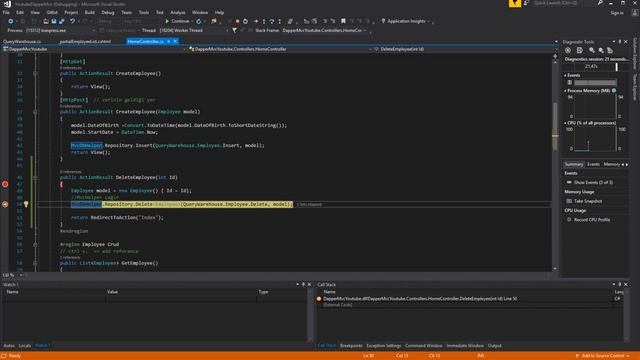This screenshot has height=360, width=640.
Task: Click the lightbulb quick actions icon
Action: pos(26,204)
